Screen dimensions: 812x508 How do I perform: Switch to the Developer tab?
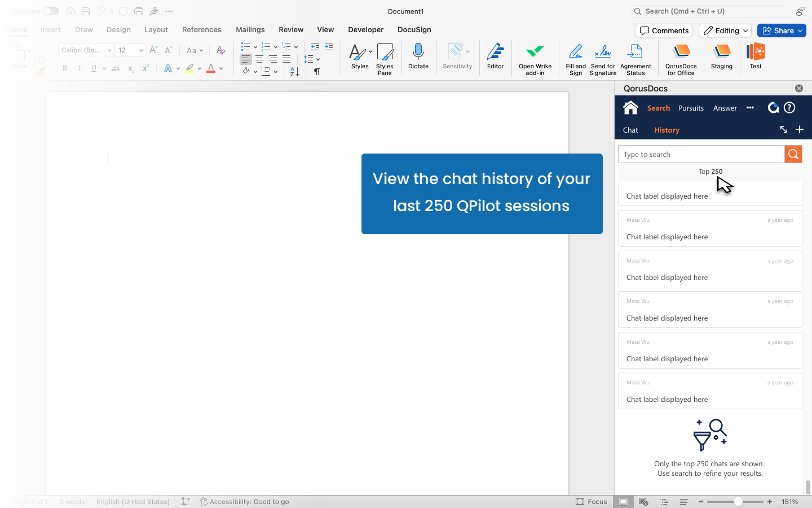tap(365, 29)
